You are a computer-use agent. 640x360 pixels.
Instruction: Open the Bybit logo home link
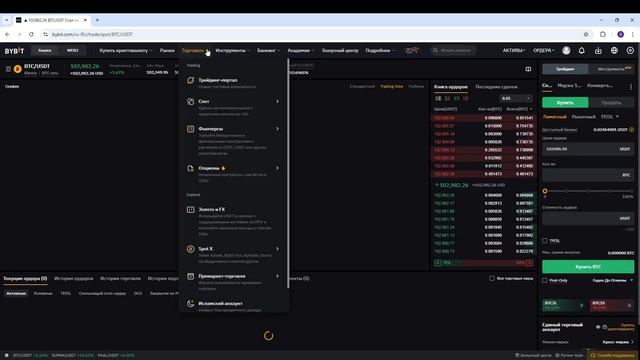(14, 51)
